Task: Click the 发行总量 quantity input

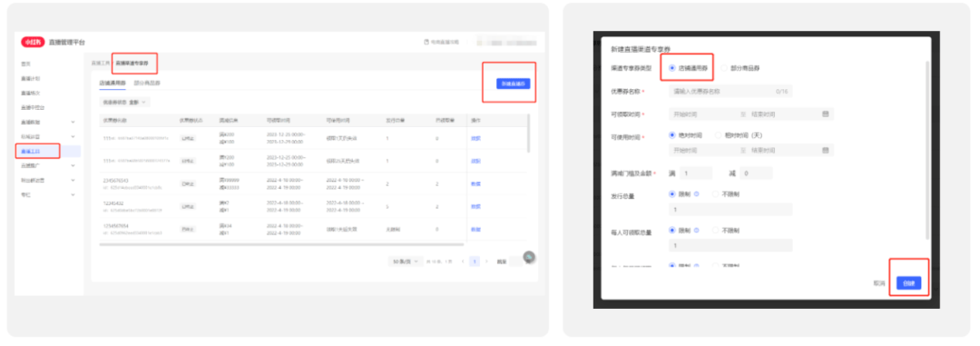Action: [x=730, y=209]
